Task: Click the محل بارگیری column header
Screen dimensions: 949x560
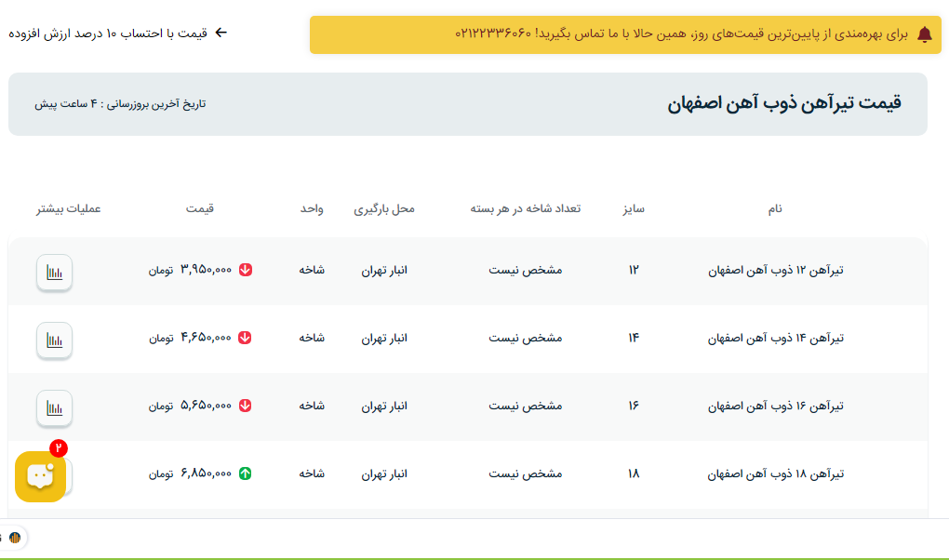Action: 384,208
